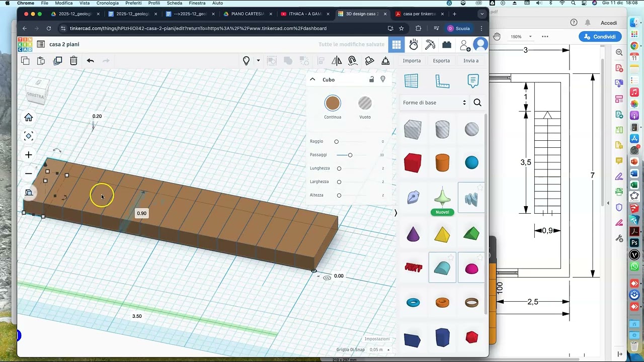The width and height of the screenshot is (644, 362).
Task: Open Bricks mode
Action: click(447, 45)
